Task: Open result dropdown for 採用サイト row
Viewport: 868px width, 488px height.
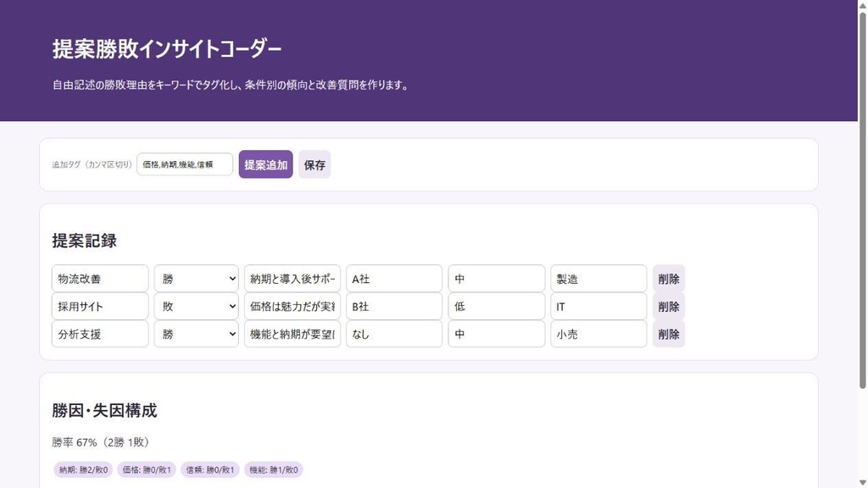Action: [197, 306]
